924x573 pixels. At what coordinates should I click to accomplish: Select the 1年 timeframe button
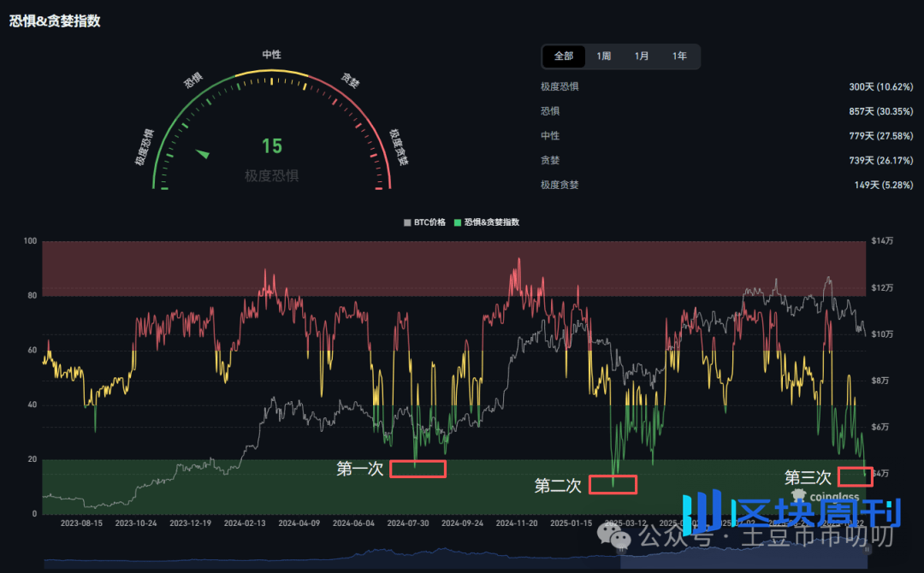(680, 56)
